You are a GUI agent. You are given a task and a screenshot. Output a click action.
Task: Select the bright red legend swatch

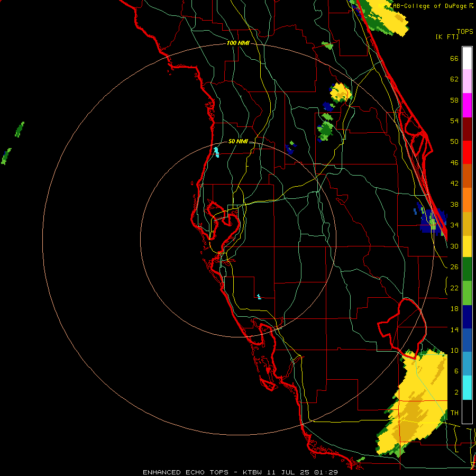[467, 152]
